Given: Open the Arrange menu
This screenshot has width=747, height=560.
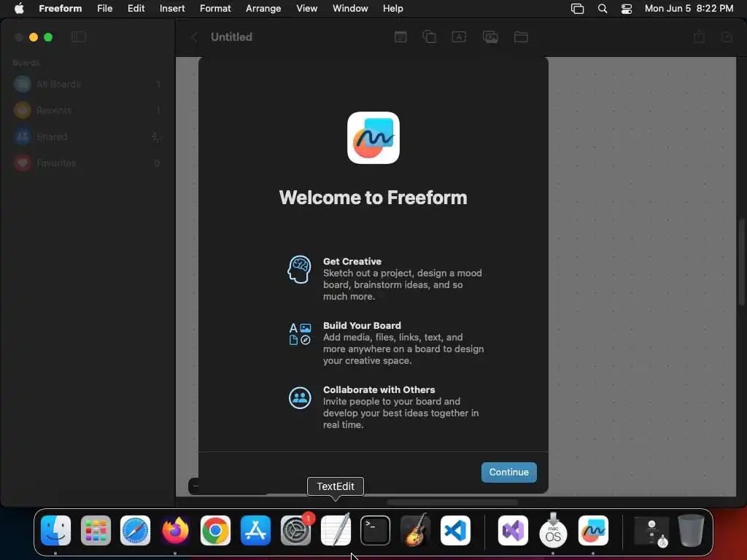Looking at the screenshot, I should [x=263, y=9].
